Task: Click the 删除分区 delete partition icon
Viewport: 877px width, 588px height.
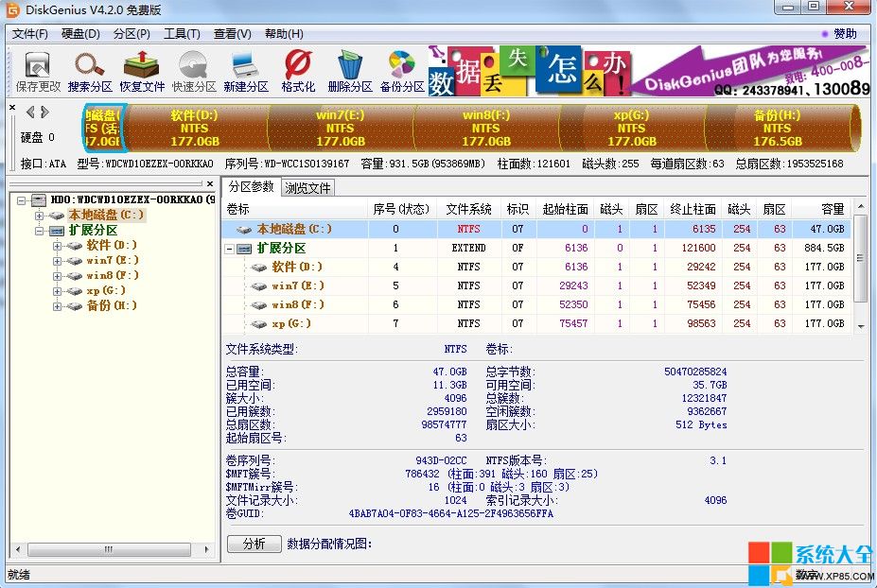Action: (x=350, y=72)
